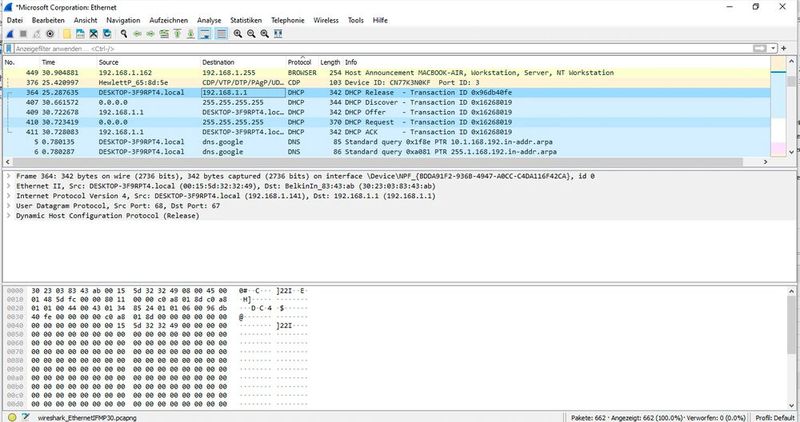Toggle packet list colorization
This screenshot has width=800, height=422.
coord(221,34)
